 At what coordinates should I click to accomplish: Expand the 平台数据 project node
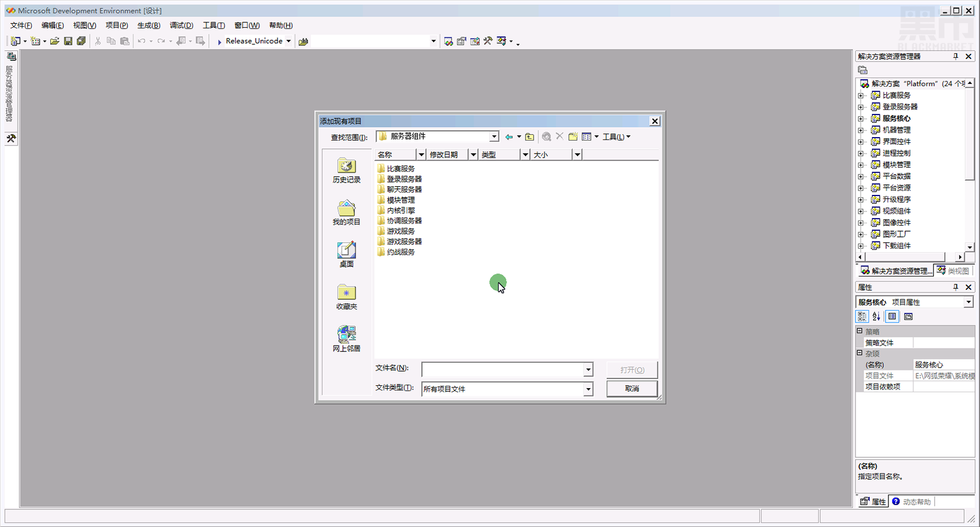861,176
